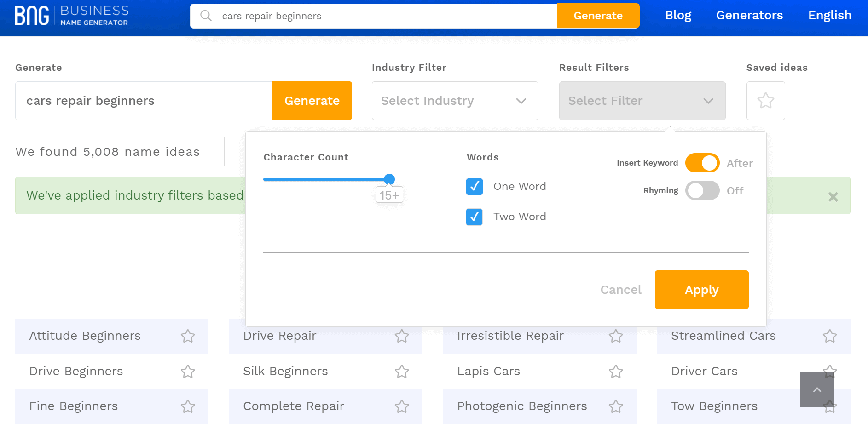Click the BNG Business Name Generator logo

click(71, 16)
